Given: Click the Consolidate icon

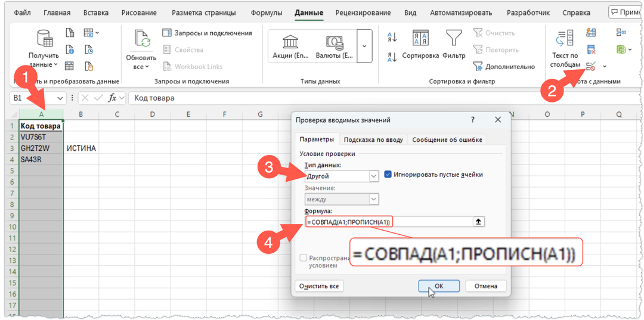Looking at the screenshot, I should (621, 33).
